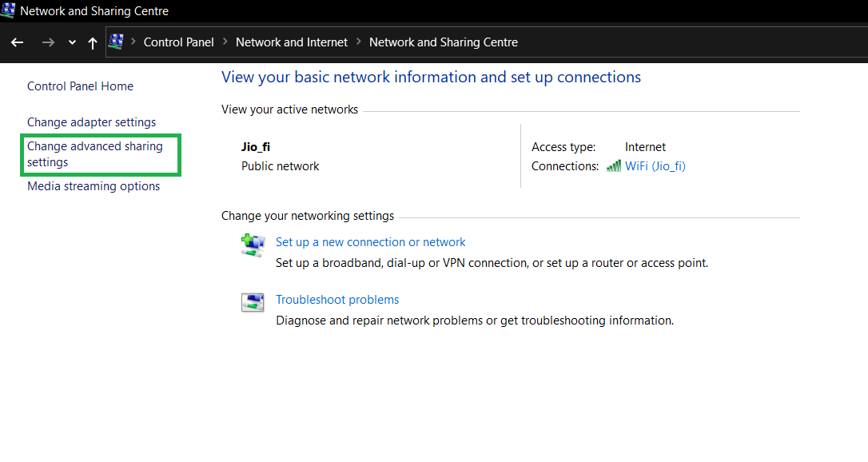This screenshot has height=462, width=868.
Task: Click the WiFi signal strength icon
Action: pos(614,166)
